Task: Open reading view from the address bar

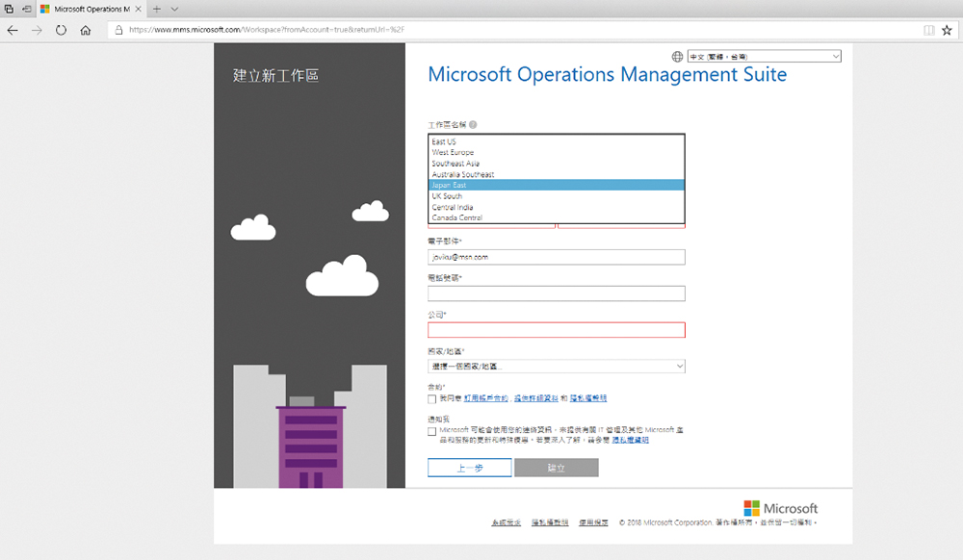Action: 928,30
